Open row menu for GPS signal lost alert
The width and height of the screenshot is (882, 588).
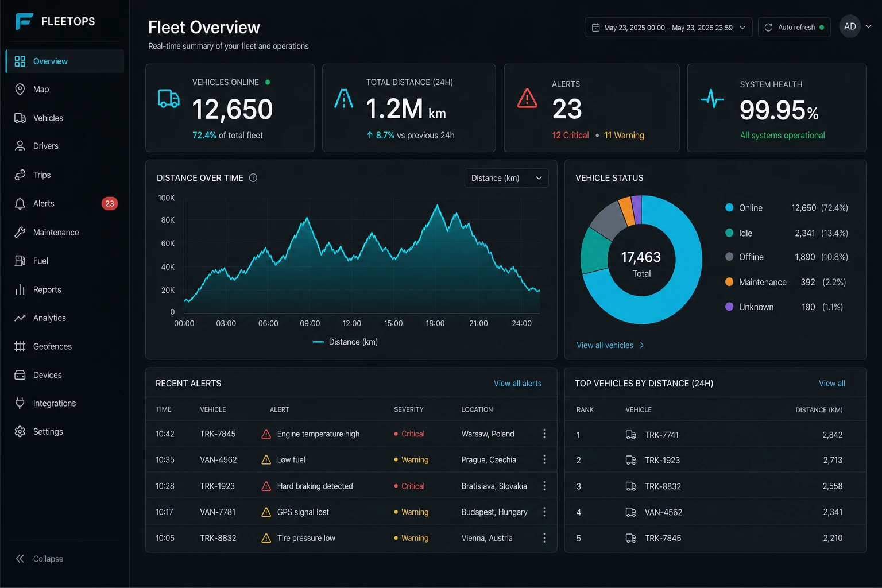click(544, 512)
